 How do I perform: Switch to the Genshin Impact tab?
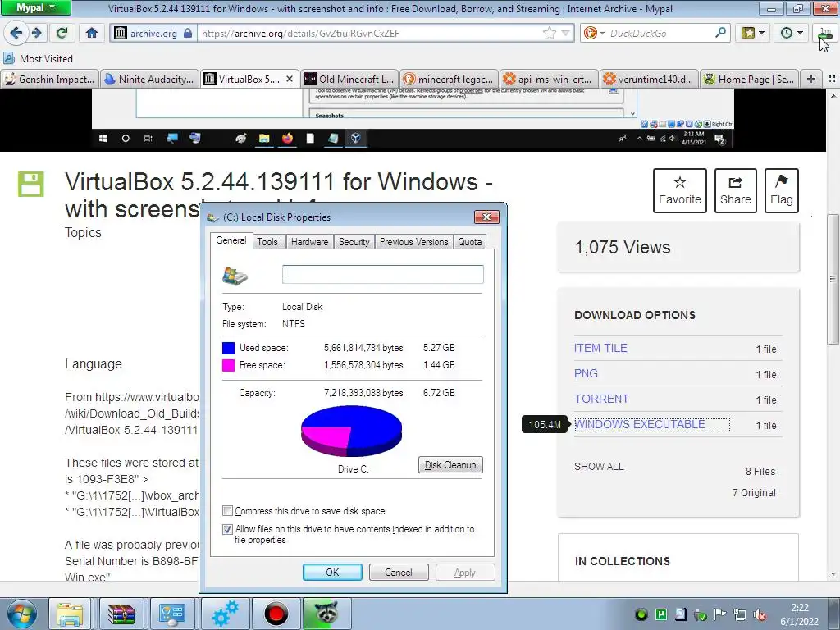(49, 80)
